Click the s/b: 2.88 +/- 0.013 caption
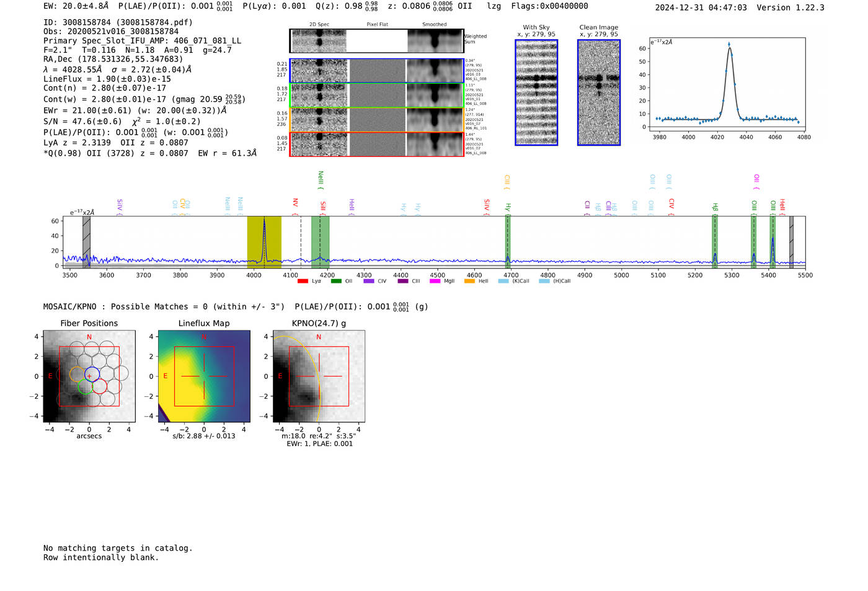Image resolution: width=868 pixels, height=591 pixels. (x=204, y=436)
